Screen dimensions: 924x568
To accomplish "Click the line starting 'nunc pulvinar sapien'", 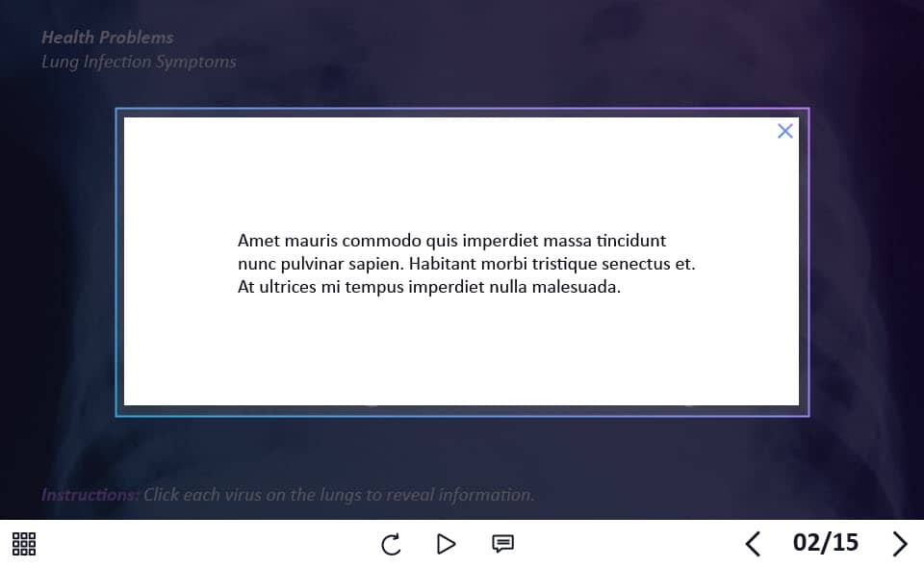I will (x=466, y=264).
